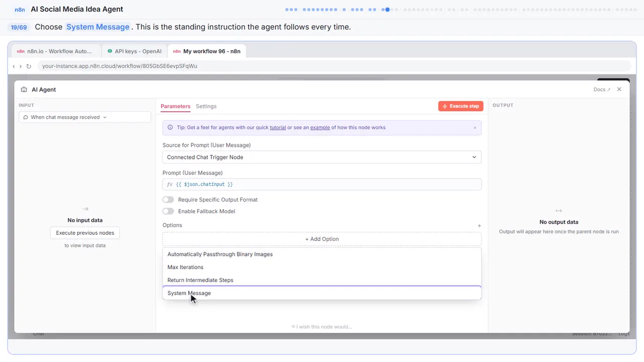Image resolution: width=644 pixels, height=362 pixels.
Task: Close the AI Agent panel
Action: click(x=619, y=89)
